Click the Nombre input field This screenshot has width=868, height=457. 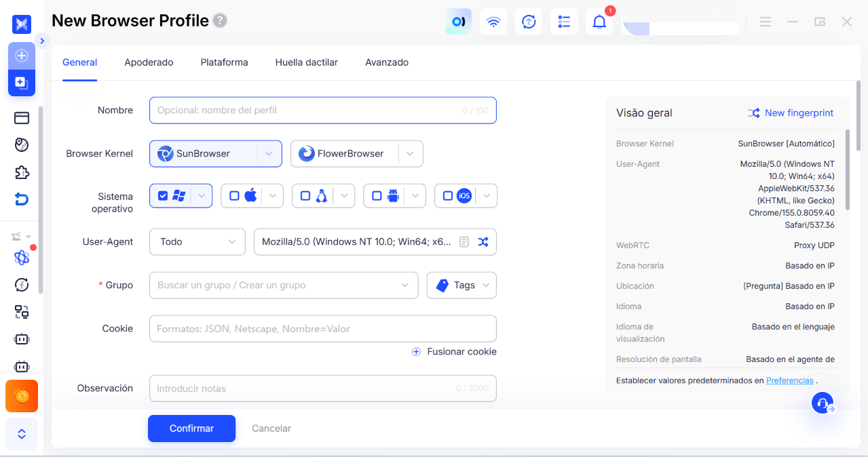tap(323, 110)
